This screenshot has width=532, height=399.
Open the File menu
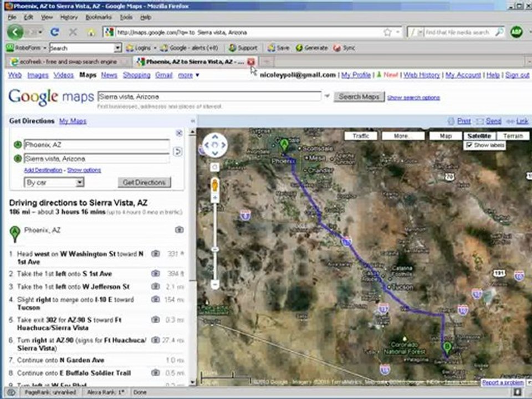pos(12,17)
